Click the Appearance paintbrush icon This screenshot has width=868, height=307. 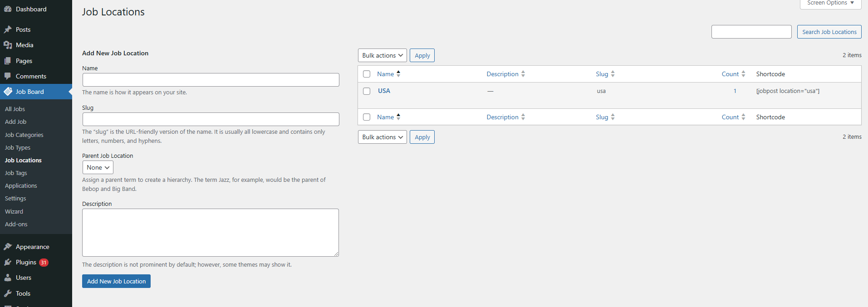8,247
